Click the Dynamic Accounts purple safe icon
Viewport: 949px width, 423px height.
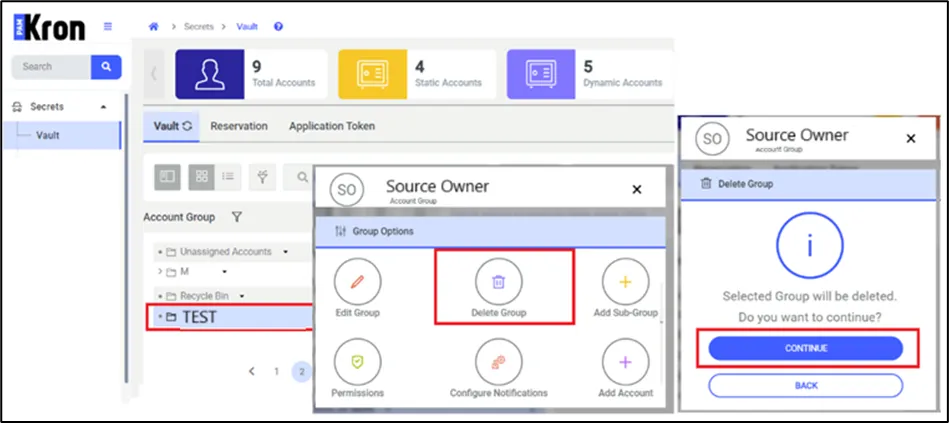pyautogui.click(x=540, y=74)
